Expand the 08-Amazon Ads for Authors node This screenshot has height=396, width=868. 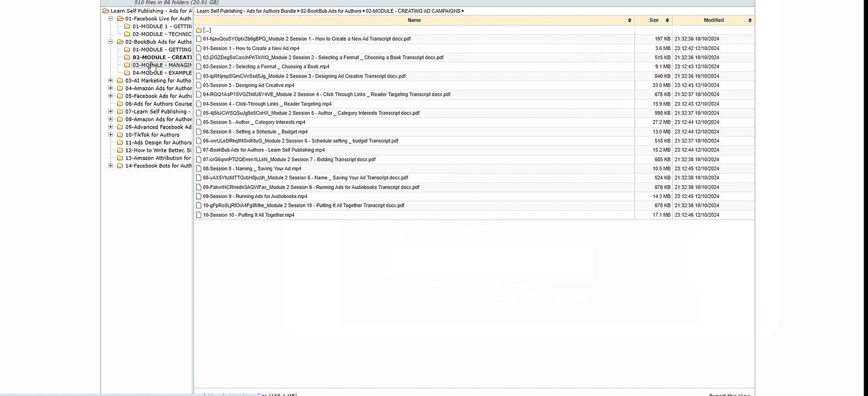coord(111,119)
